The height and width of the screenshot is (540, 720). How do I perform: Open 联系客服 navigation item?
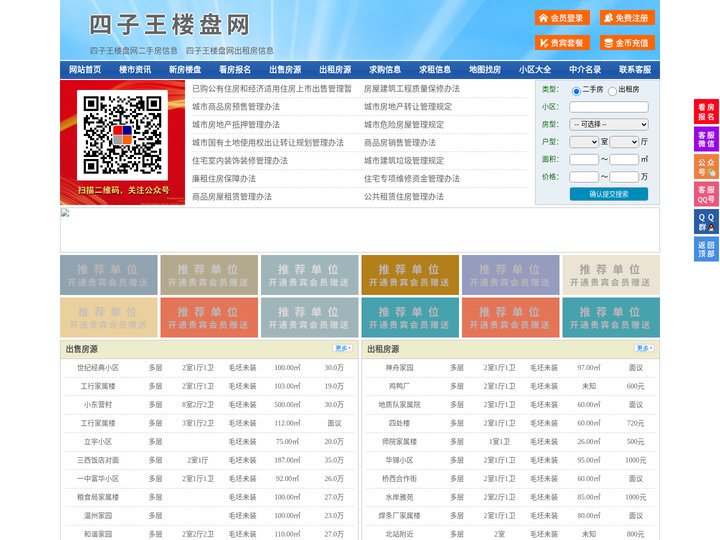[635, 70]
